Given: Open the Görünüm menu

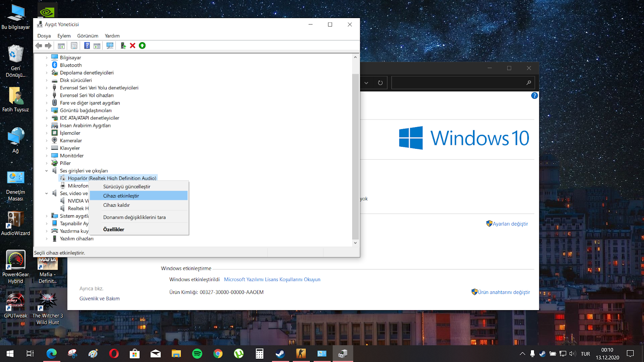Looking at the screenshot, I should tap(88, 36).
